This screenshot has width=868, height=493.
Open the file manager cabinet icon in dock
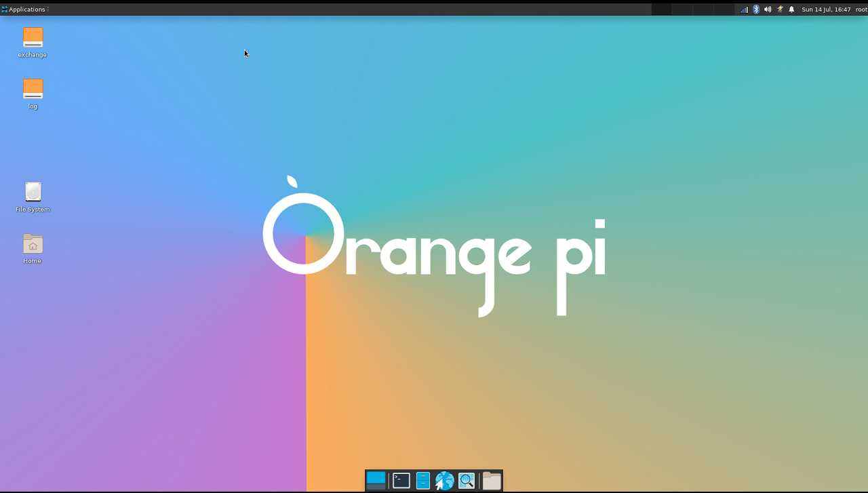[x=423, y=481]
